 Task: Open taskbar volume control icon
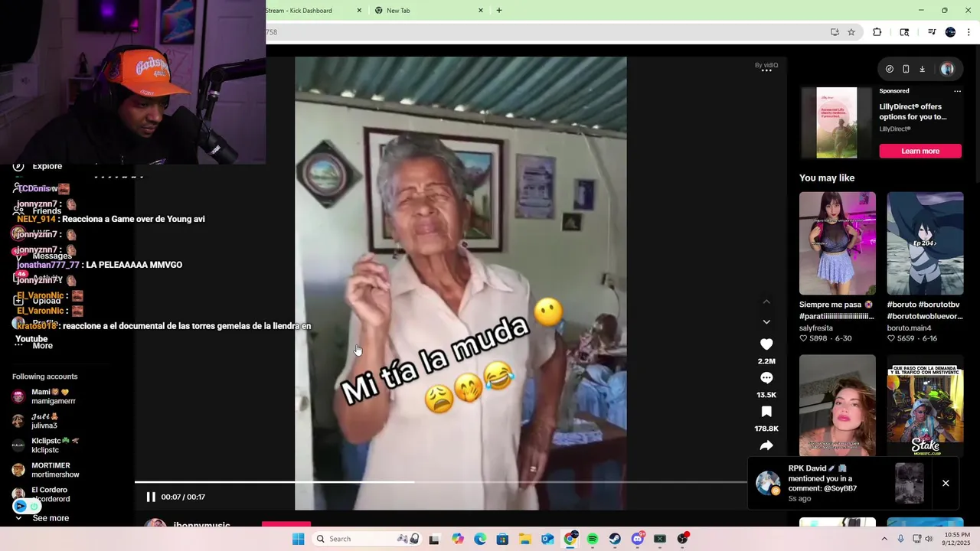(929, 539)
